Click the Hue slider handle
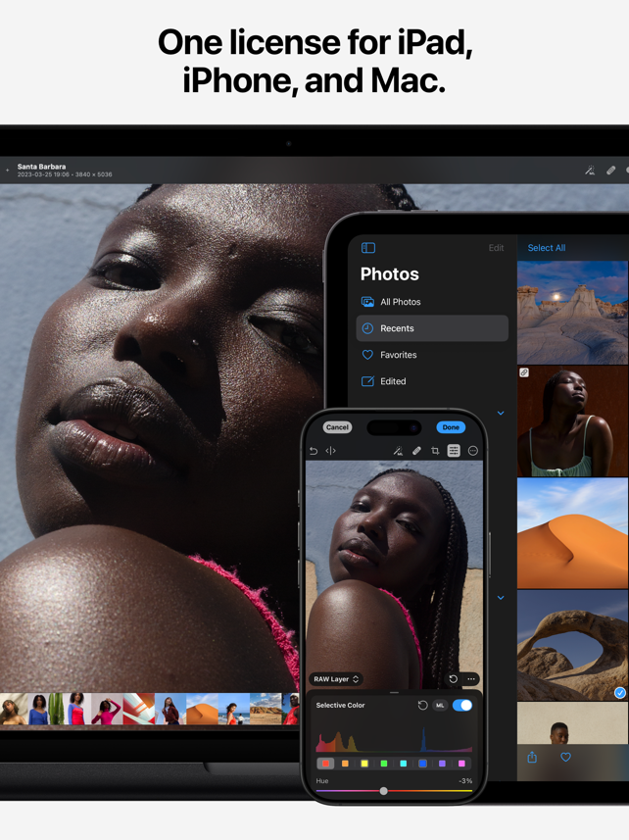Image resolution: width=629 pixels, height=840 pixels. pos(383,791)
